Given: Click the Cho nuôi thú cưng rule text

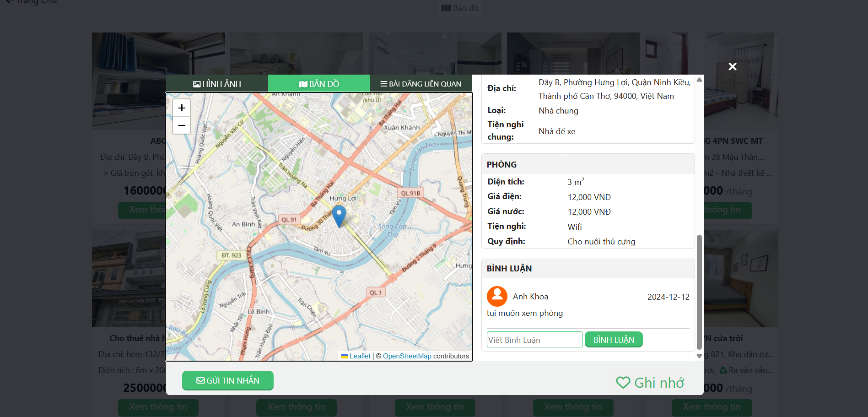Looking at the screenshot, I should click(601, 242).
